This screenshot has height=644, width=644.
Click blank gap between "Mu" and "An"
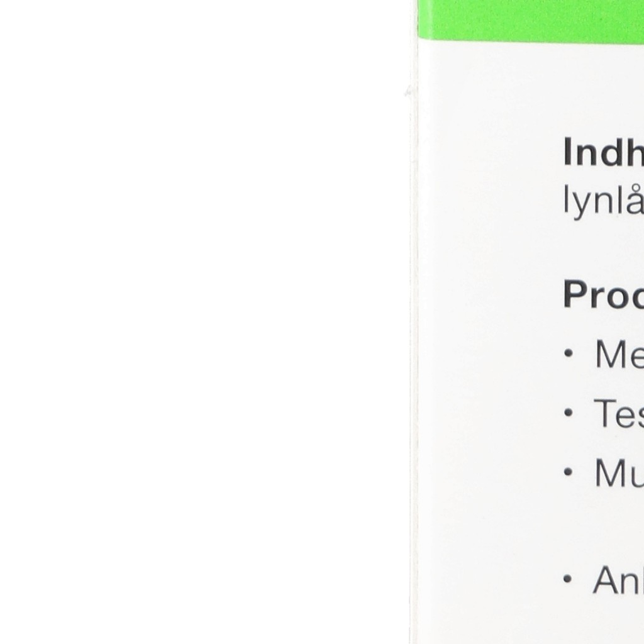pyautogui.click(x=604, y=527)
